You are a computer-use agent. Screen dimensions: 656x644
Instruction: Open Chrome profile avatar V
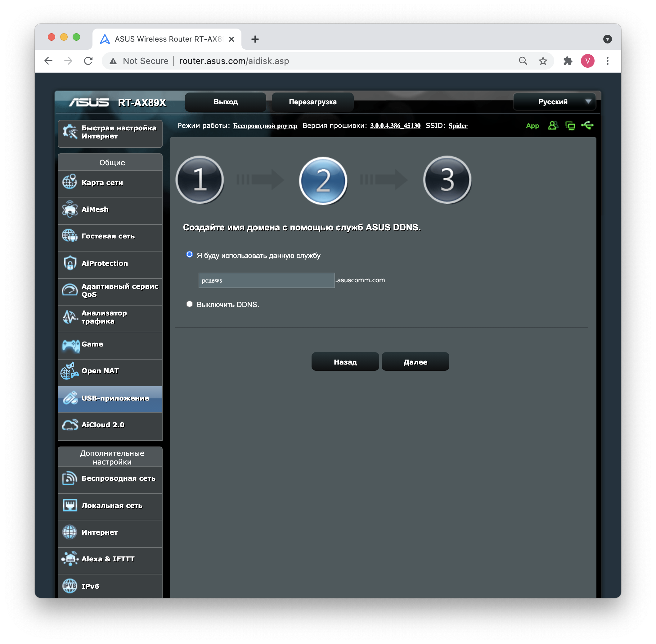(587, 61)
